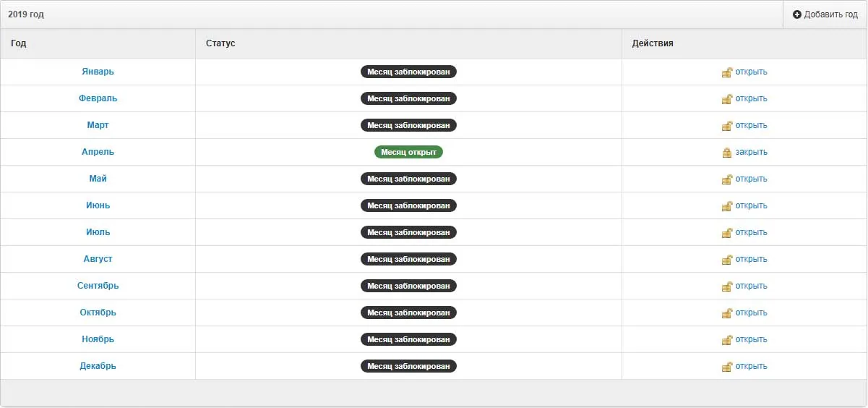Click the 2019 год panel title

(x=26, y=14)
